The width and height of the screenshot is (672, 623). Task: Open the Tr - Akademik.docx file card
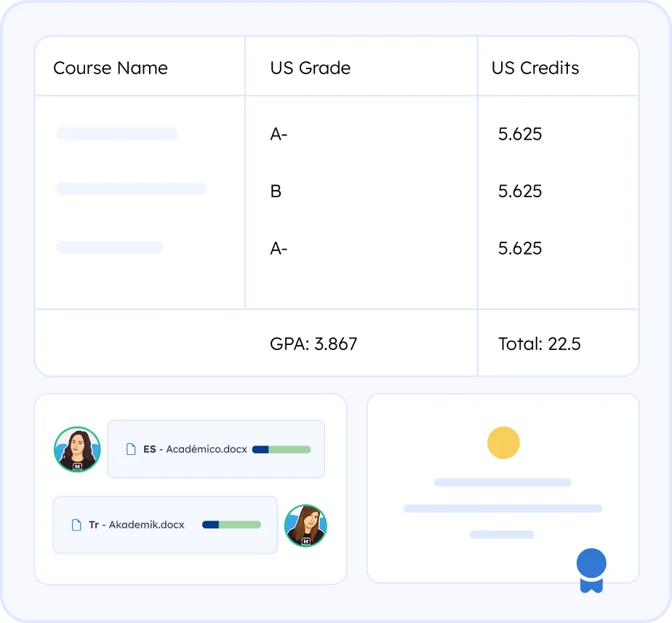pos(165,525)
